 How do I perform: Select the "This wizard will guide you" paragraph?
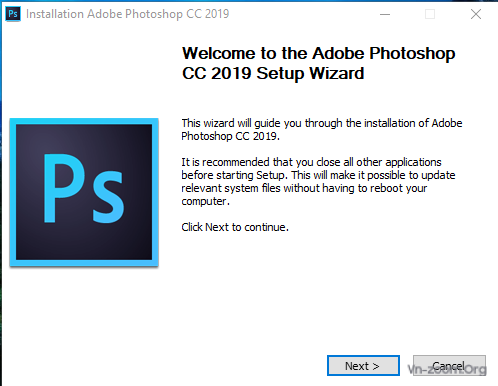pyautogui.click(x=322, y=129)
